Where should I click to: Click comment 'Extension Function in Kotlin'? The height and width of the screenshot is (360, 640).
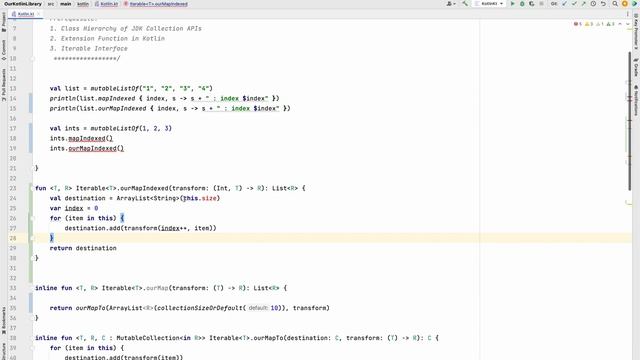[x=113, y=38]
